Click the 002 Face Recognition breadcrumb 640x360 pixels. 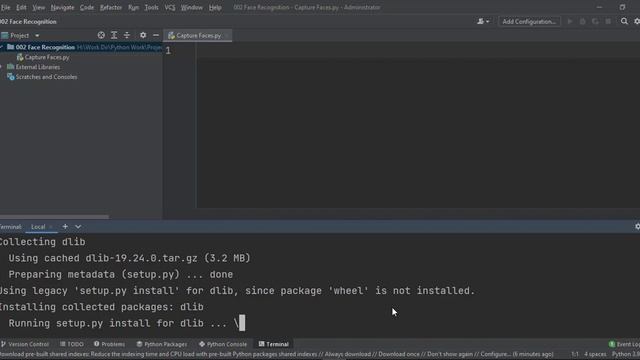coord(28,22)
